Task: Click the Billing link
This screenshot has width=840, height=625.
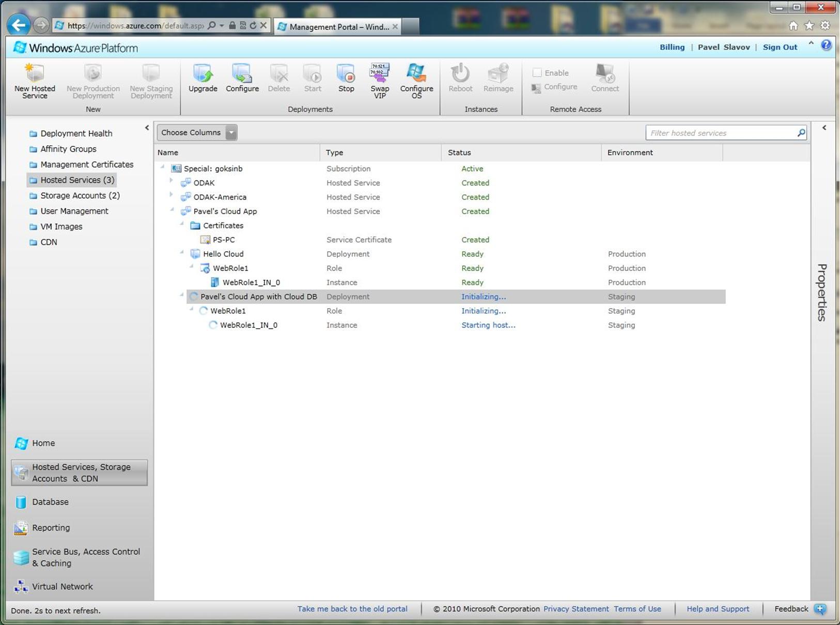Action: coord(672,47)
